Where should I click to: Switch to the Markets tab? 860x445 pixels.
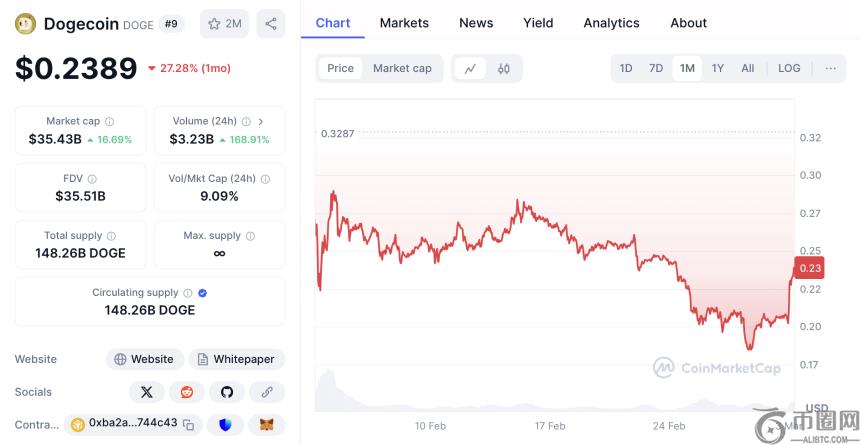click(x=404, y=23)
